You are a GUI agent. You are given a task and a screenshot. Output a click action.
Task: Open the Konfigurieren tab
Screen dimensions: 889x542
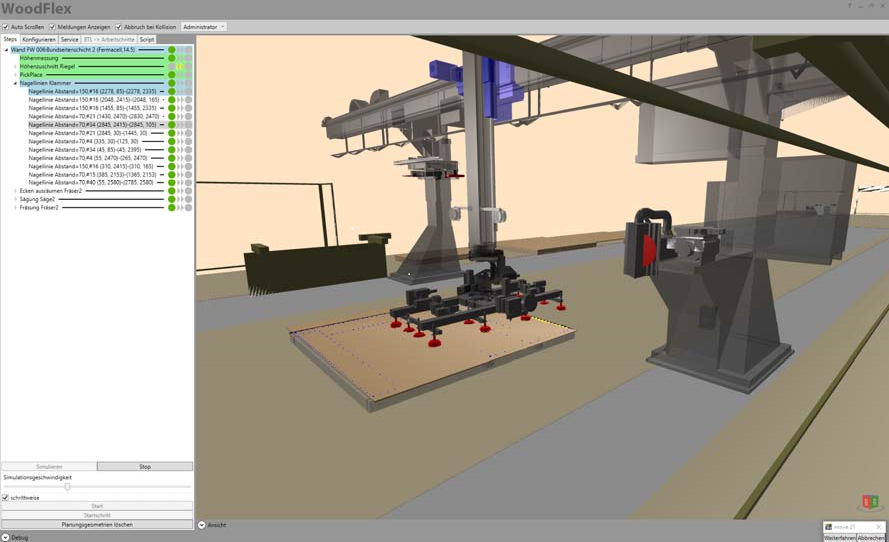click(x=39, y=40)
